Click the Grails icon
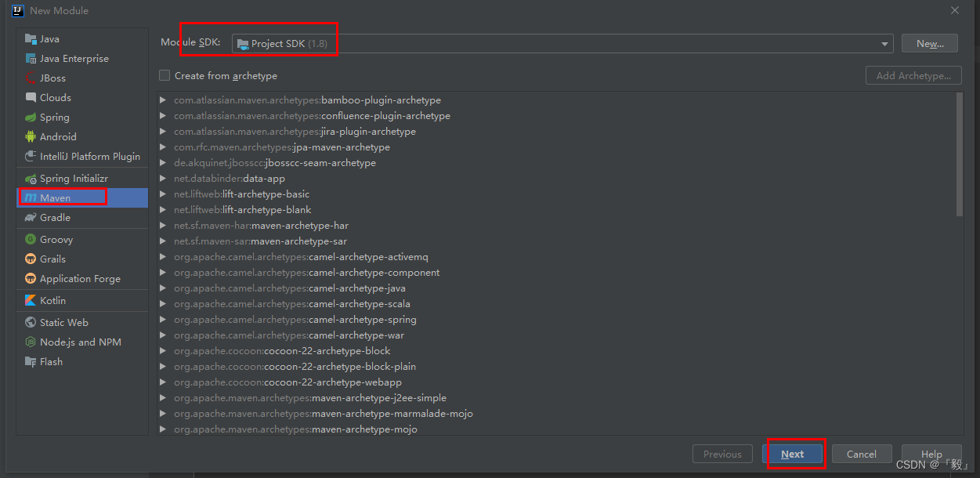 click(x=31, y=259)
